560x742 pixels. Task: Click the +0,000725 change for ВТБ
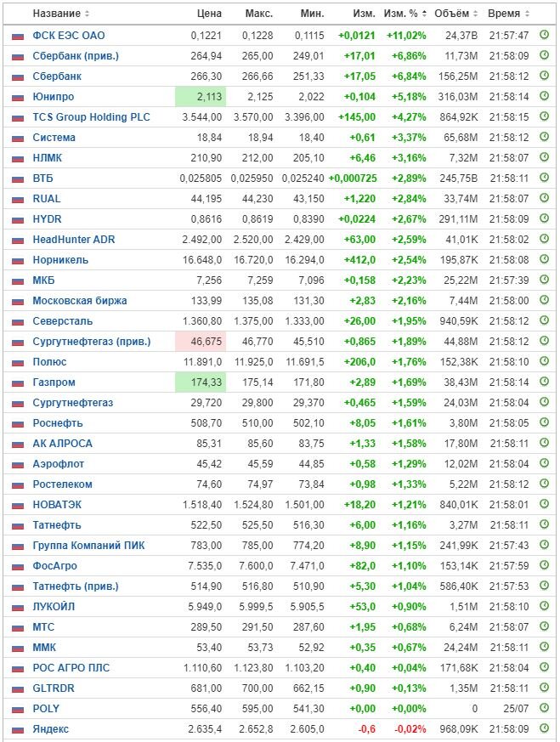coord(353,178)
